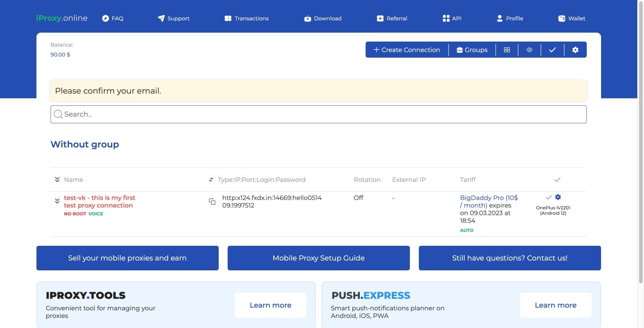Image resolution: width=644 pixels, height=328 pixels.
Task: Toggle the header checkmark in table
Action: (x=557, y=180)
